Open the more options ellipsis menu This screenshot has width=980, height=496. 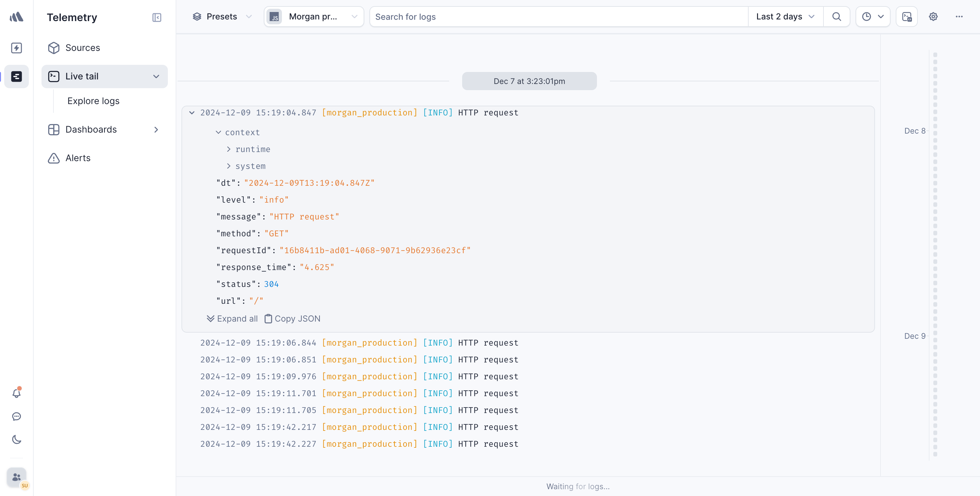[959, 17]
